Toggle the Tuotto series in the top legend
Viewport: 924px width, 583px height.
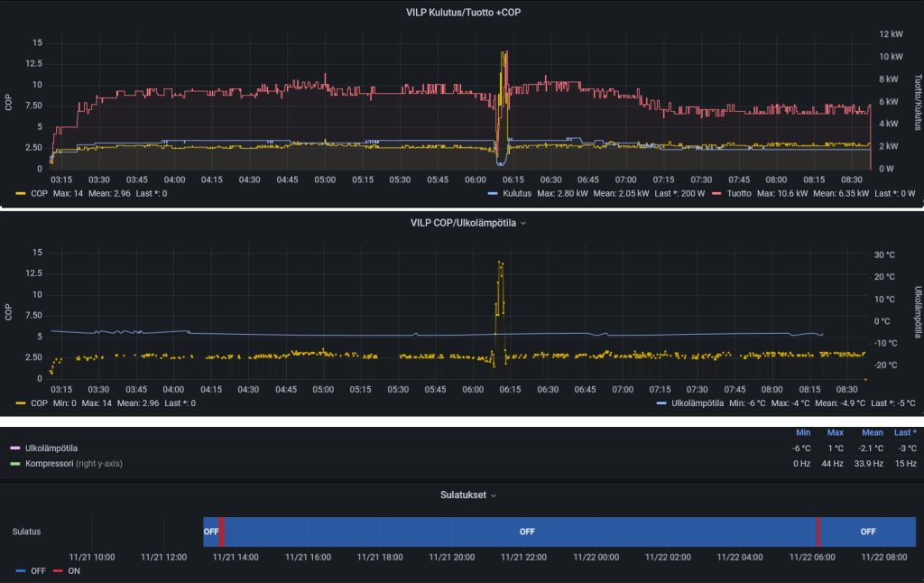740,193
